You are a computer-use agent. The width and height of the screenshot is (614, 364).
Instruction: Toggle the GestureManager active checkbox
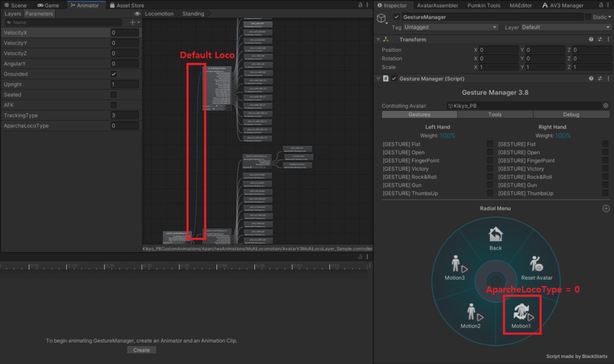396,17
